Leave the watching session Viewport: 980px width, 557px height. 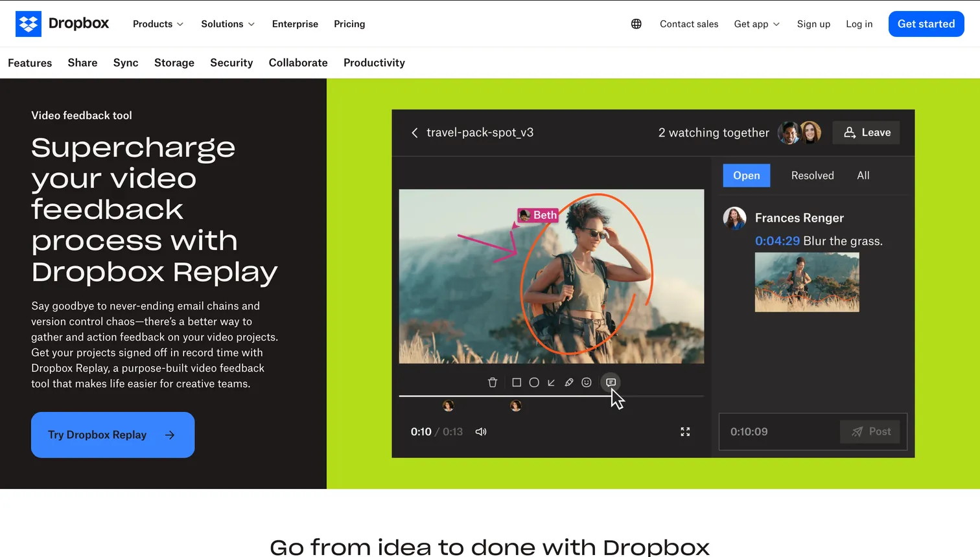(x=866, y=132)
